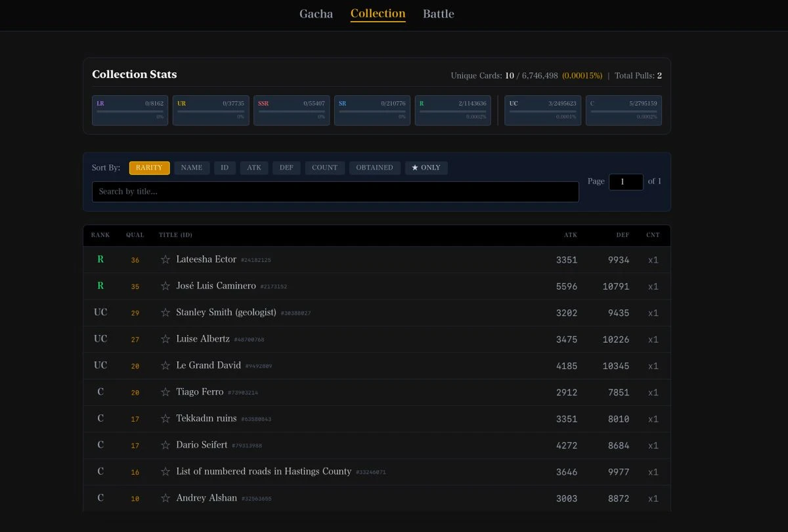Focus the Search by title field
This screenshot has width=788, height=532.
[335, 192]
